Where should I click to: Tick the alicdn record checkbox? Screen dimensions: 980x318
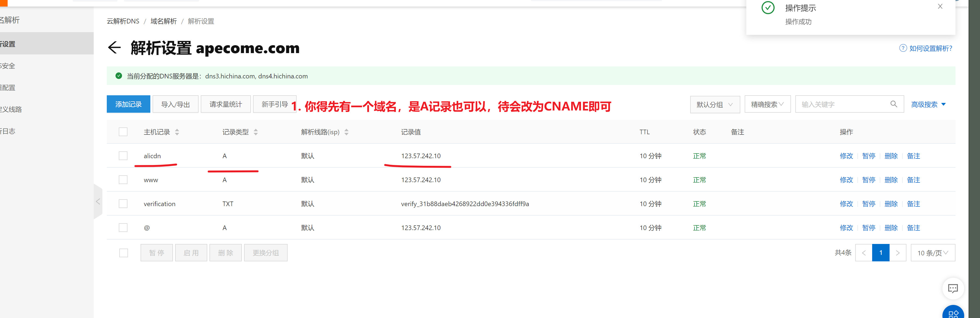coord(123,155)
